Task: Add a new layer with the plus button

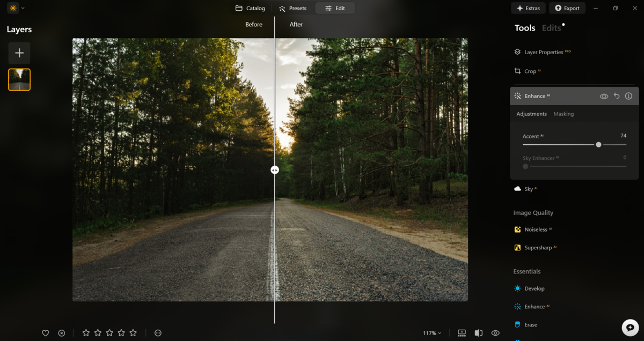Action: [19, 53]
